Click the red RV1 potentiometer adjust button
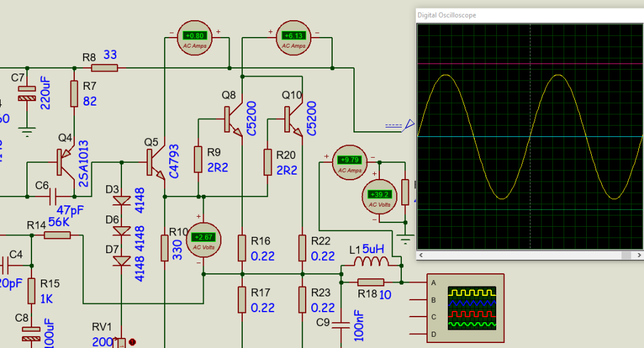 pos(132,342)
